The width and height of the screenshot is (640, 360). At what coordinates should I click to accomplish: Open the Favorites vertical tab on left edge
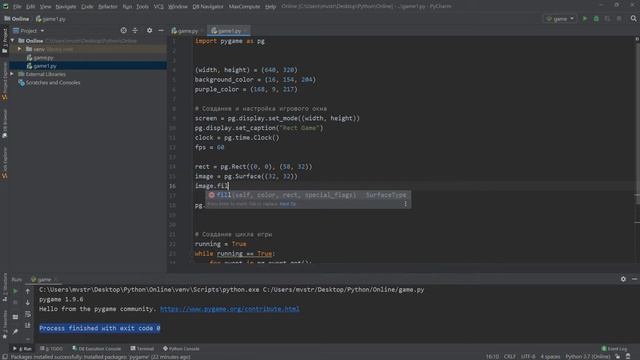click(4, 324)
